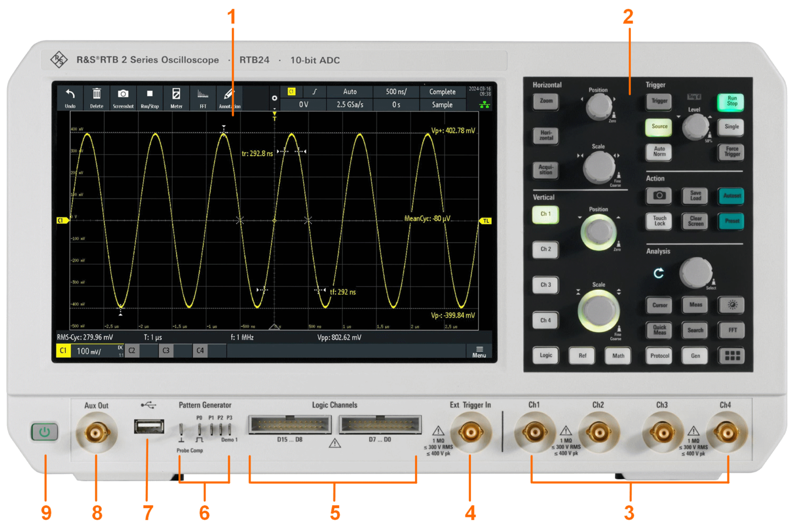Open the 500 ns/ time scale field

pos(396,92)
